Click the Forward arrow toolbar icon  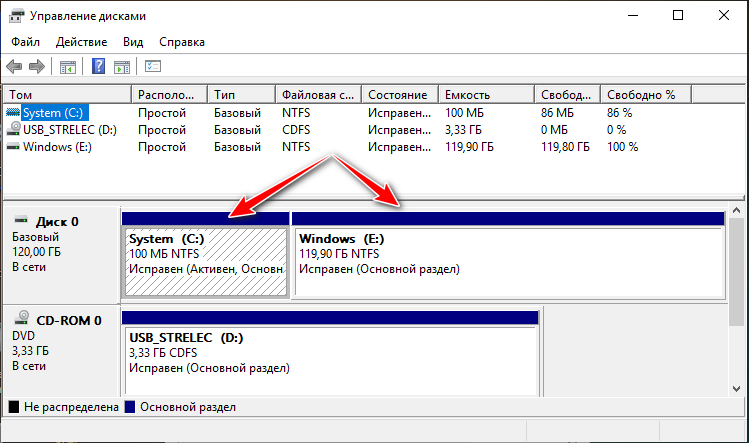point(37,66)
